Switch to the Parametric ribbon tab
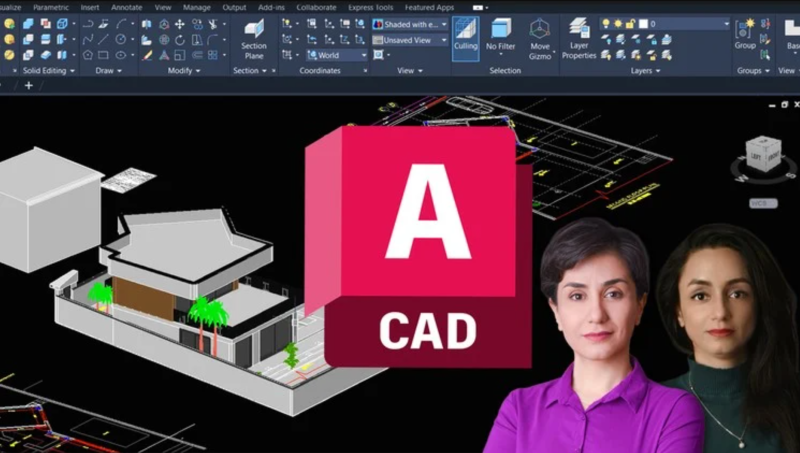 pos(51,8)
